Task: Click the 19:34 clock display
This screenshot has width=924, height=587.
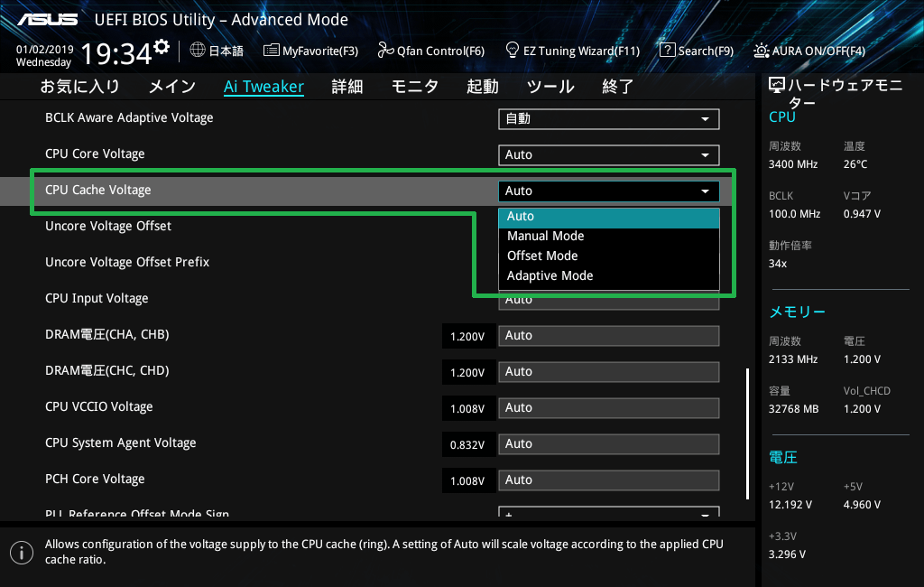Action: coord(116,54)
